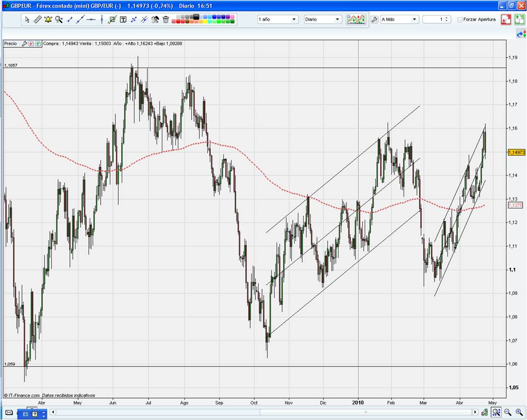This screenshot has width=527, height=420.
Task: Click the horizontal scrollbar left arrow
Action: click(53, 412)
